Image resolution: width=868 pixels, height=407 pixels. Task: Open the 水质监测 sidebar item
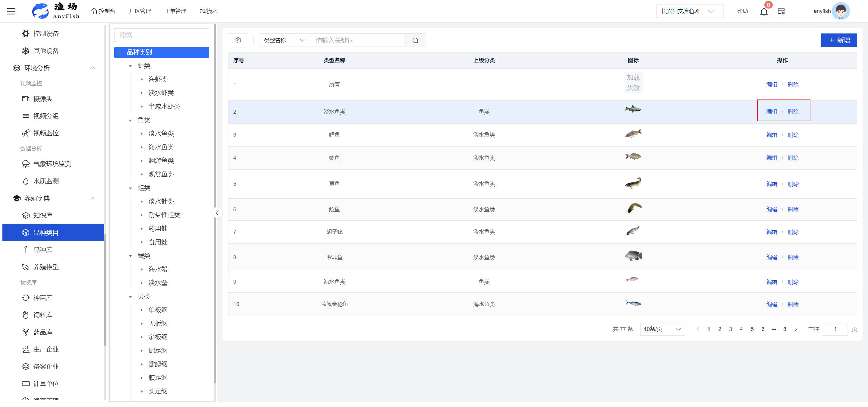(x=46, y=181)
